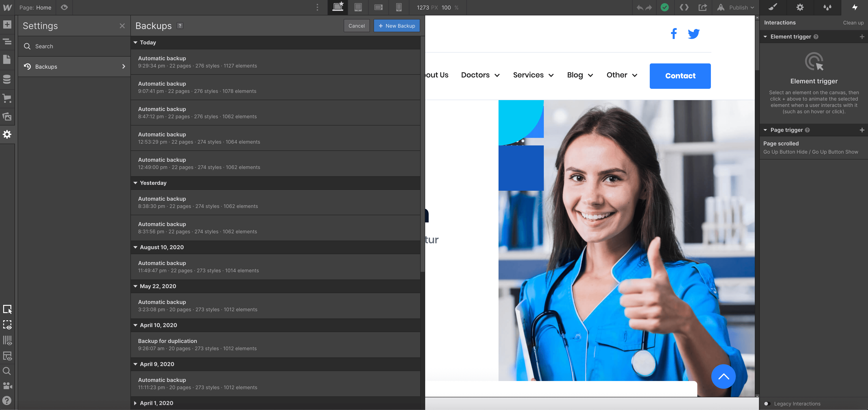Viewport: 868px width, 410px height.
Task: Open the Pages panel
Action: tap(7, 60)
